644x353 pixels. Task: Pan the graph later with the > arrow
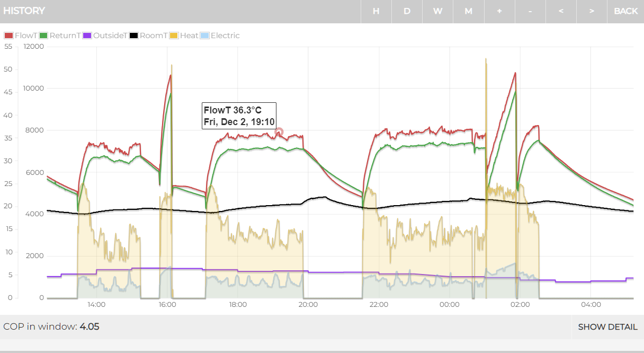(x=591, y=11)
